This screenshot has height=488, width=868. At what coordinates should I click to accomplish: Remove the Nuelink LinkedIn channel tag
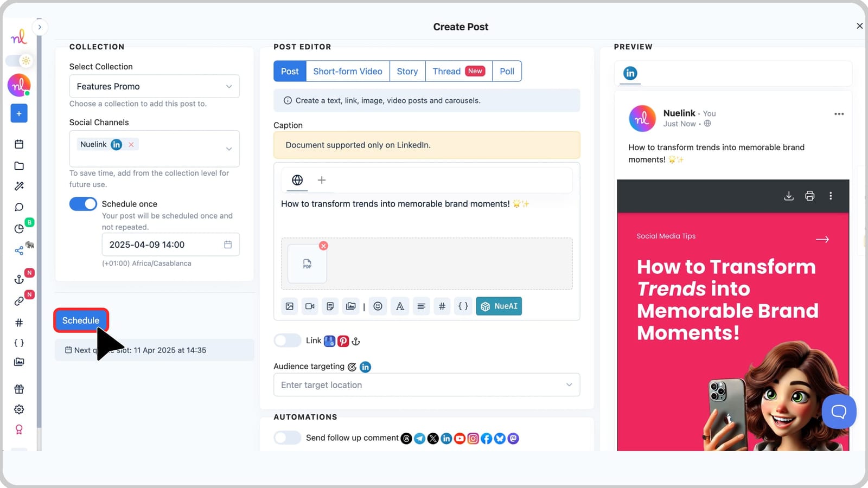[131, 144]
